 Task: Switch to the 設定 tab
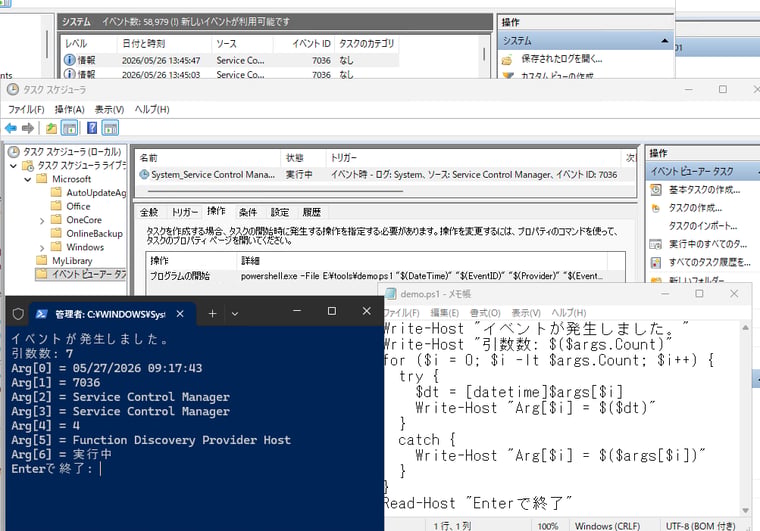pos(280,212)
